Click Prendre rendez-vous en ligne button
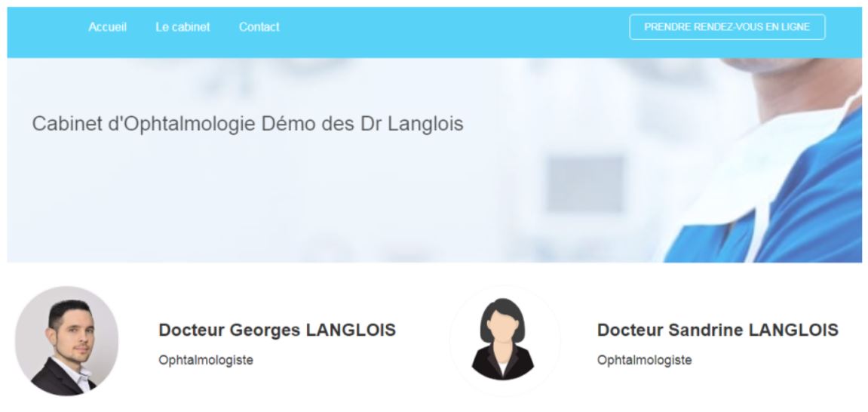Screen dimensions: 868x412 (x=727, y=26)
